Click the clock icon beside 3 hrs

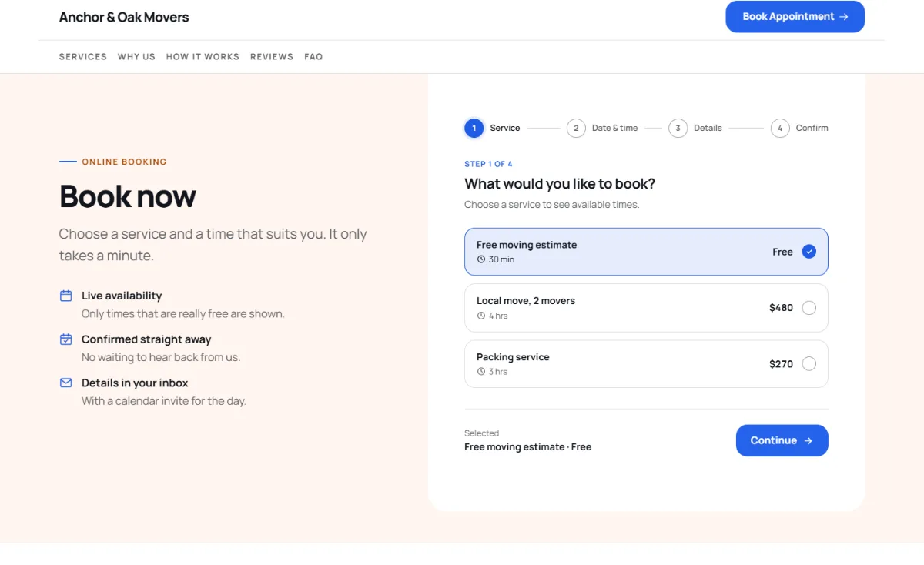[x=481, y=372]
